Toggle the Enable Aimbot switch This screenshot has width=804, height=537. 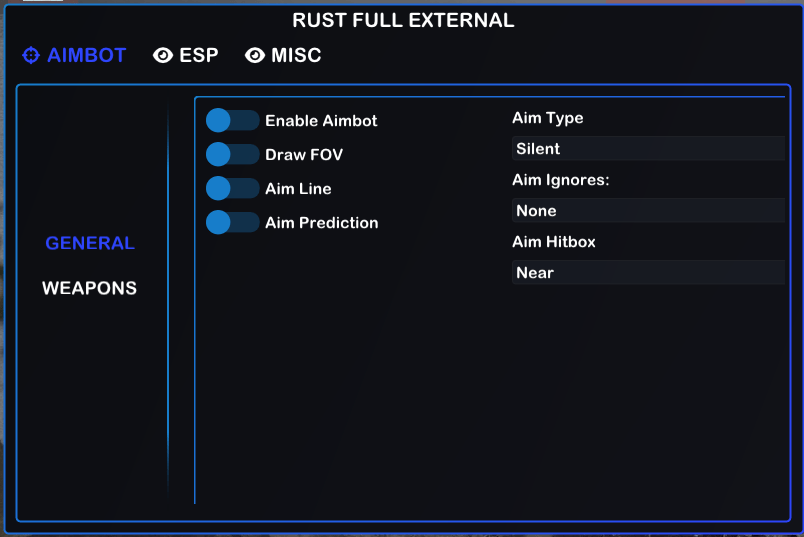232,121
